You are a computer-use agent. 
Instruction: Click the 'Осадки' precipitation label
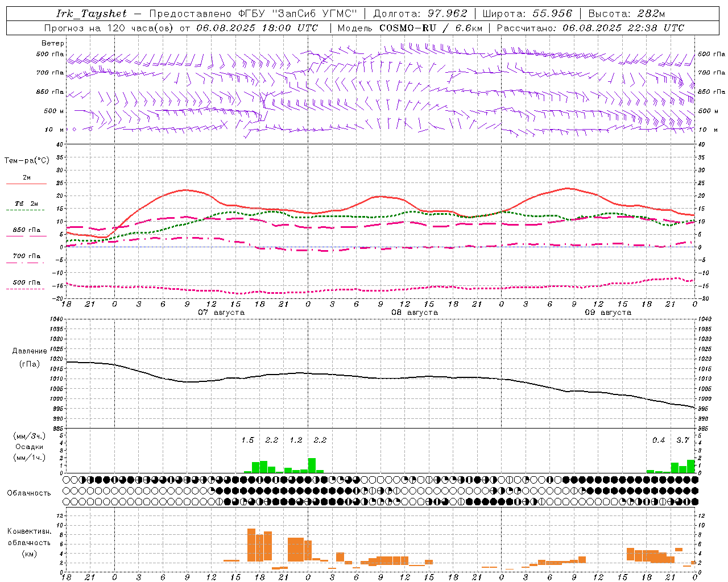pyautogui.click(x=30, y=447)
